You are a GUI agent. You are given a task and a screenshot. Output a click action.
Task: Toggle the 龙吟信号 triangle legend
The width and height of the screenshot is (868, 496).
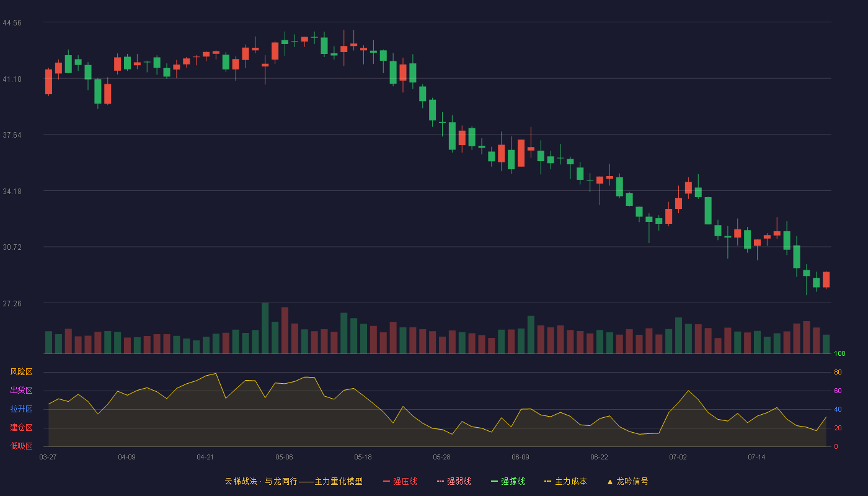tap(627, 481)
